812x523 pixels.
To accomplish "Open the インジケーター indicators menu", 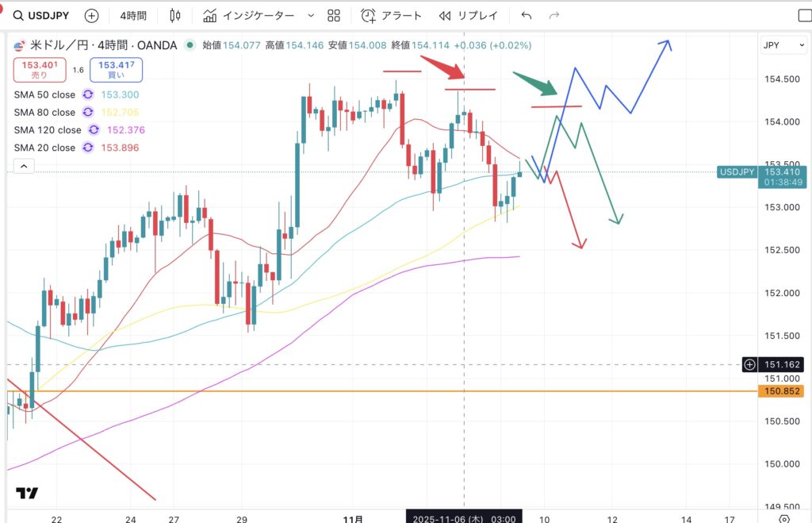I will click(x=248, y=16).
